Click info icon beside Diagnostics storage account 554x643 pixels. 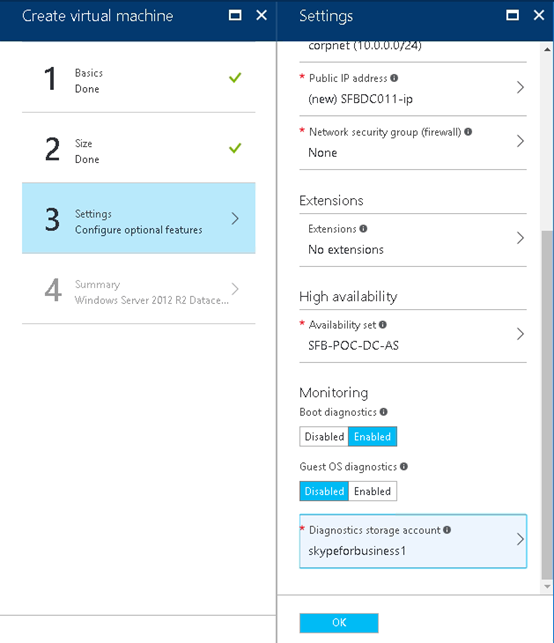(x=447, y=530)
